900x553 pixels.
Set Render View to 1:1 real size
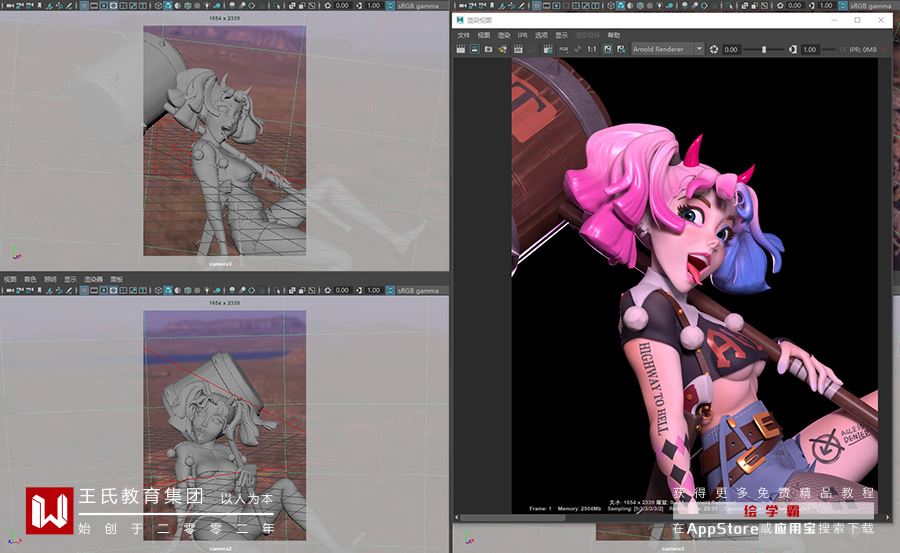point(592,49)
